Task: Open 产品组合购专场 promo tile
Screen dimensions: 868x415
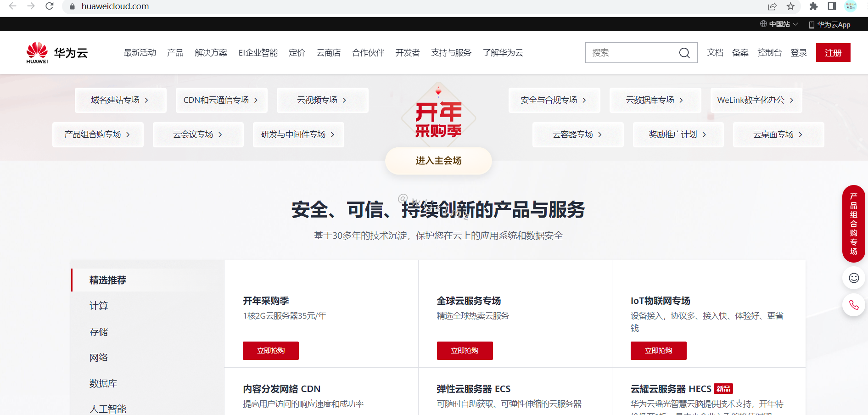Action: [98, 135]
